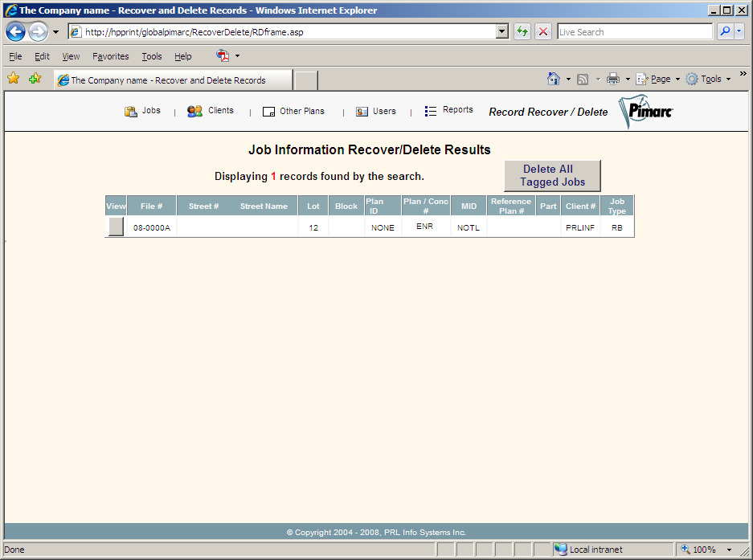Click the red Stop loading icon
Image resolution: width=753 pixels, height=560 pixels.
(x=543, y=32)
